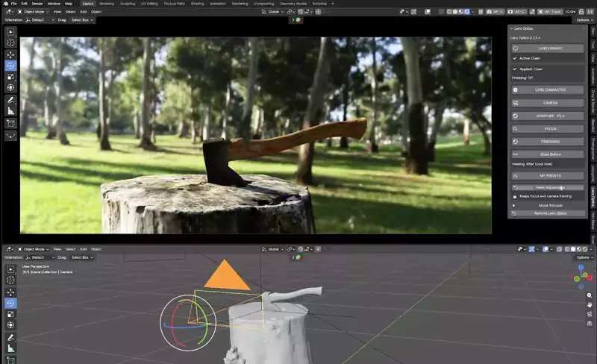Viewport: 597px width, 364px height.
Task: Toggle rendered shading mode in top viewport header
Action: pos(467,12)
